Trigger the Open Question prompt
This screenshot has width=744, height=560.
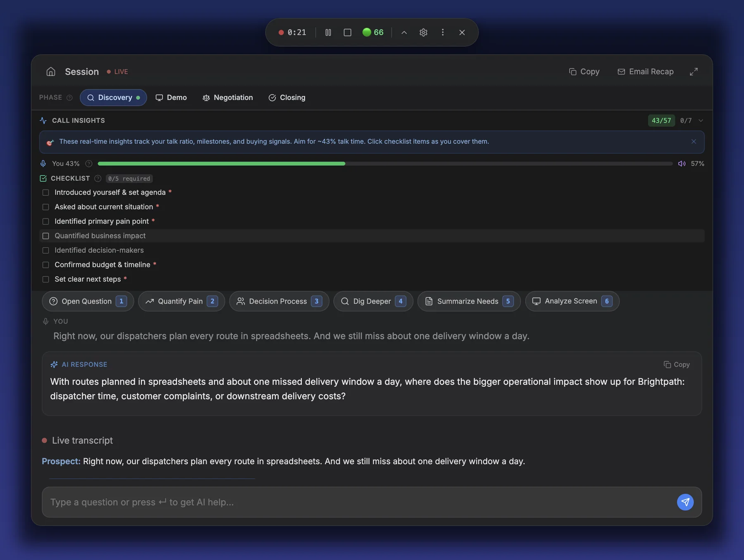tap(88, 301)
